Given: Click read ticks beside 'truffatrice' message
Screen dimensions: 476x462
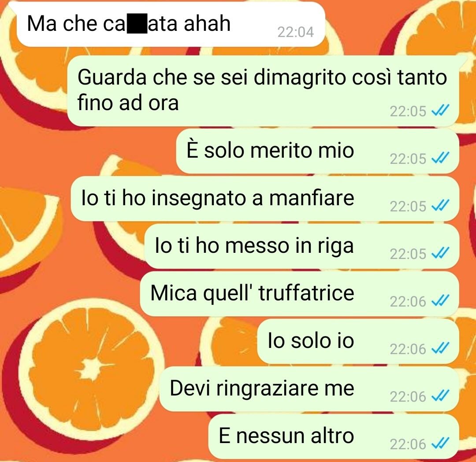Looking at the screenshot, I should tap(440, 301).
